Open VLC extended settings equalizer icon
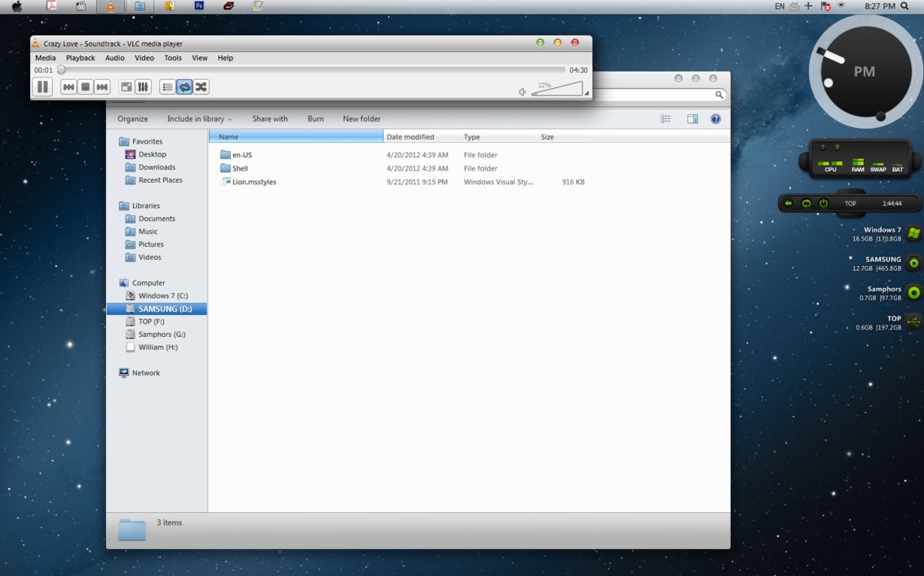 pyautogui.click(x=143, y=86)
